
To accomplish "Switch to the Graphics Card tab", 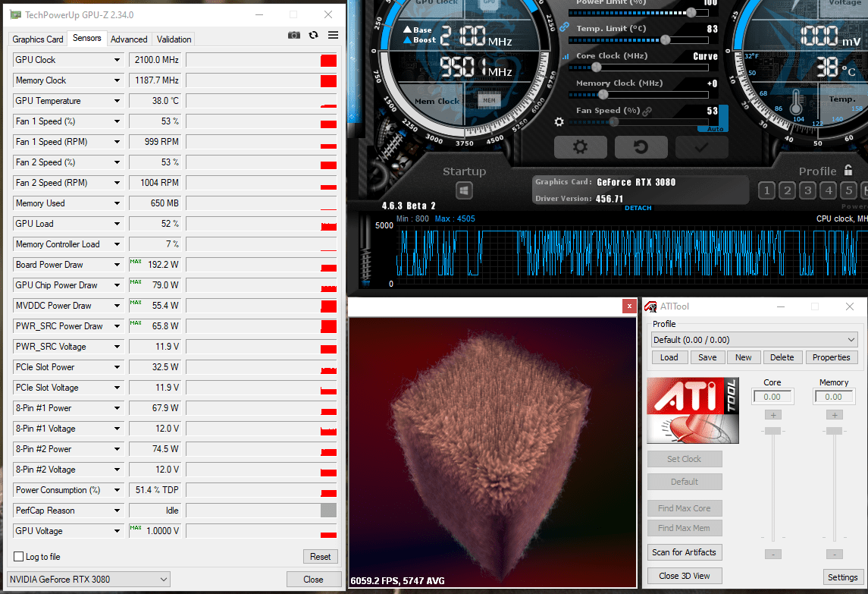I will pyautogui.click(x=38, y=39).
